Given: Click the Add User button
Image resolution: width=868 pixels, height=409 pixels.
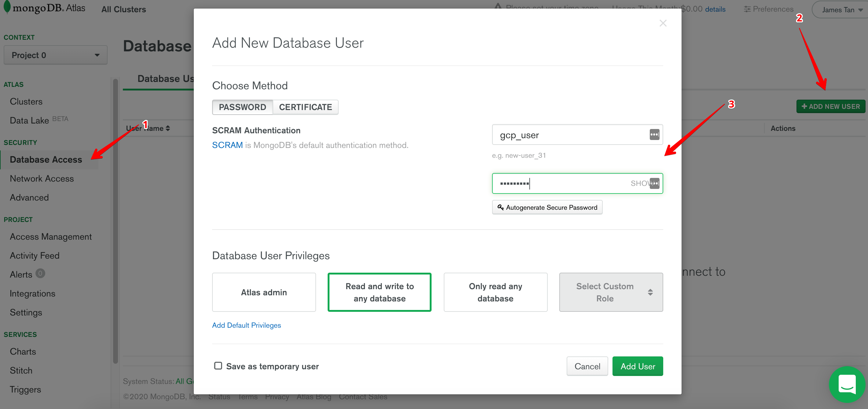Looking at the screenshot, I should (x=637, y=366).
